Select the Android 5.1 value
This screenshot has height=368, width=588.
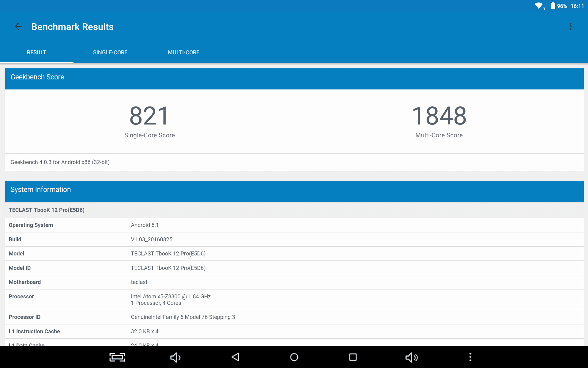tap(145, 225)
